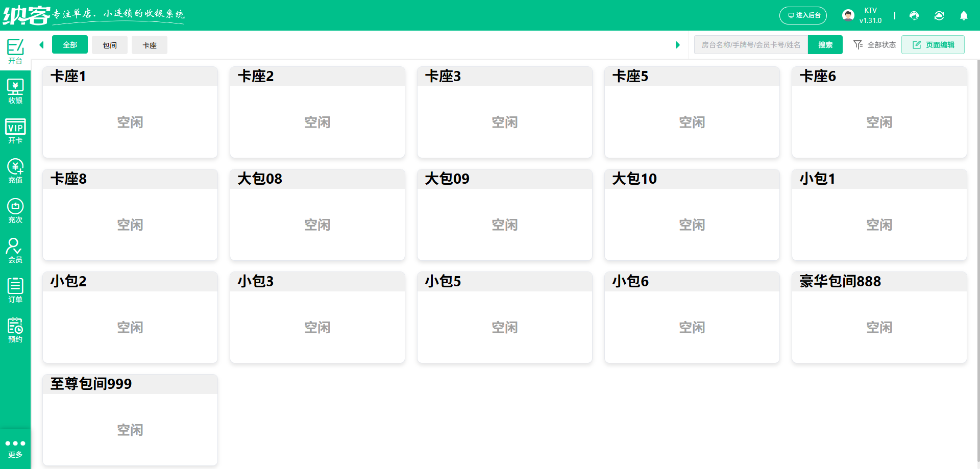Open the 全部状态 status filter
980x469 pixels.
874,45
